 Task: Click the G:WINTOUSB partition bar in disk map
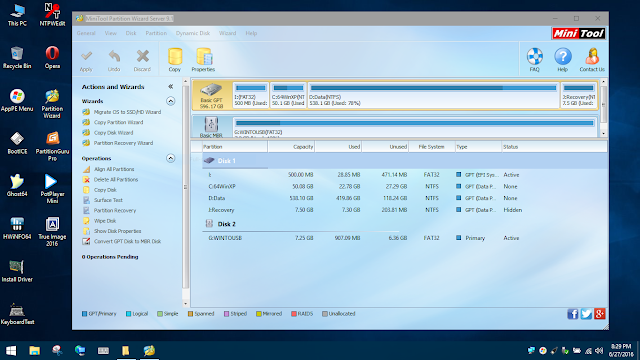[x=414, y=127]
